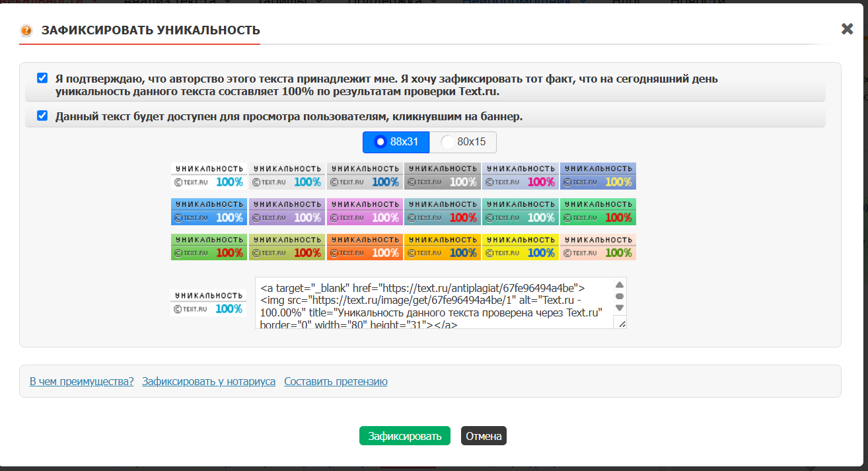Screen dimensions: 868x471
Task: Select the bright blue uniqueness banner
Action: tap(209, 211)
